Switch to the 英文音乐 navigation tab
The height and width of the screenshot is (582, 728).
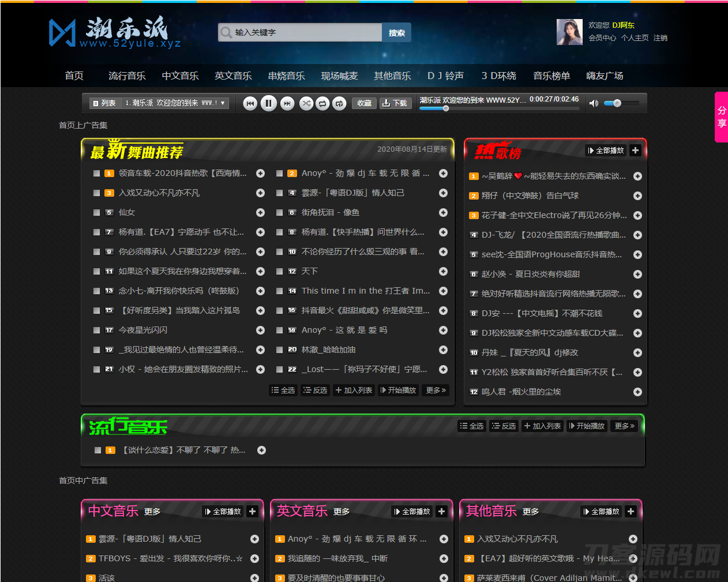pos(233,76)
